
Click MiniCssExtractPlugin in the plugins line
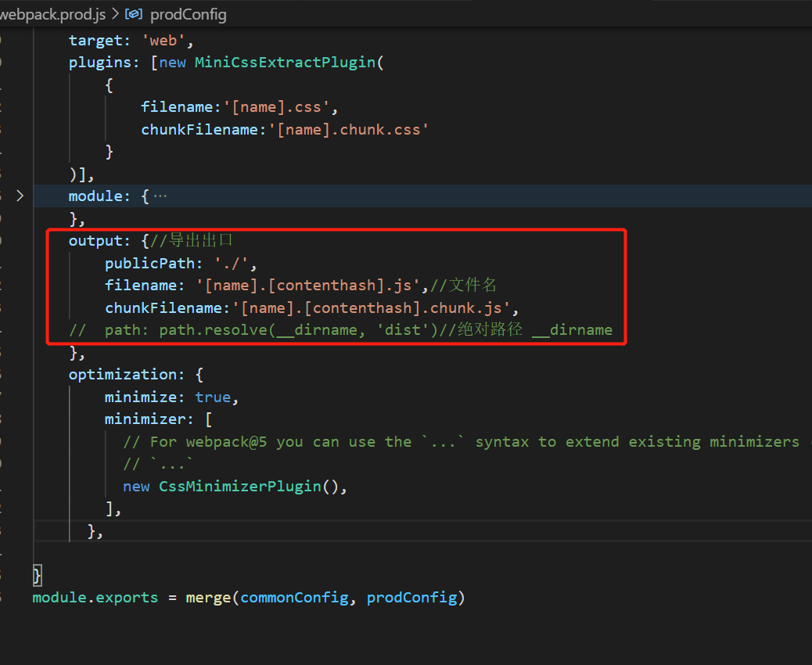coord(285,62)
